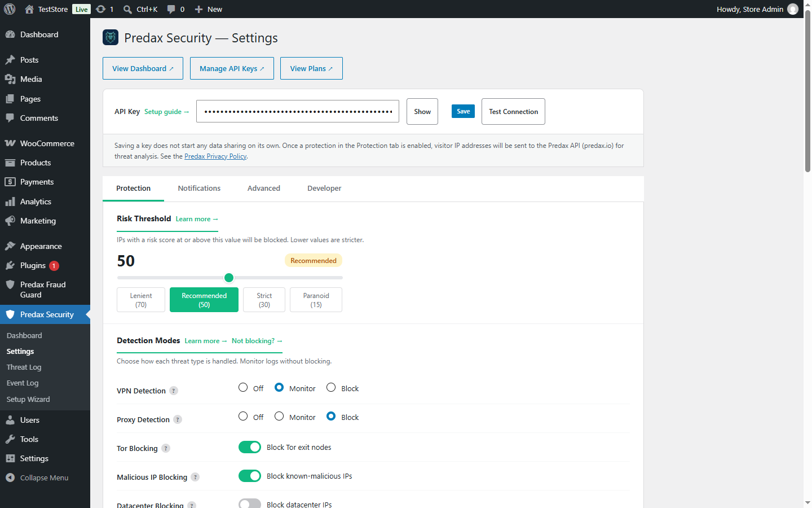812x508 pixels.
Task: Click the Products archive icon
Action: [x=10, y=163]
